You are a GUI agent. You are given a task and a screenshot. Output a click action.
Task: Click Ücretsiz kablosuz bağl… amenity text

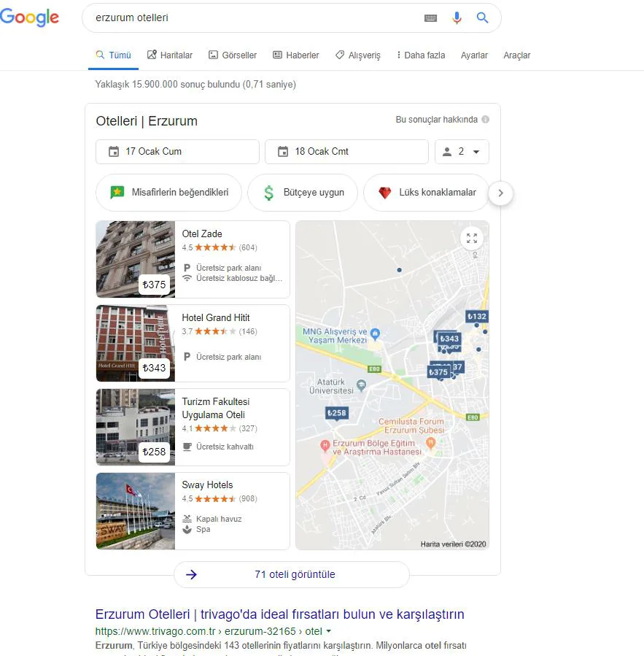(x=239, y=278)
